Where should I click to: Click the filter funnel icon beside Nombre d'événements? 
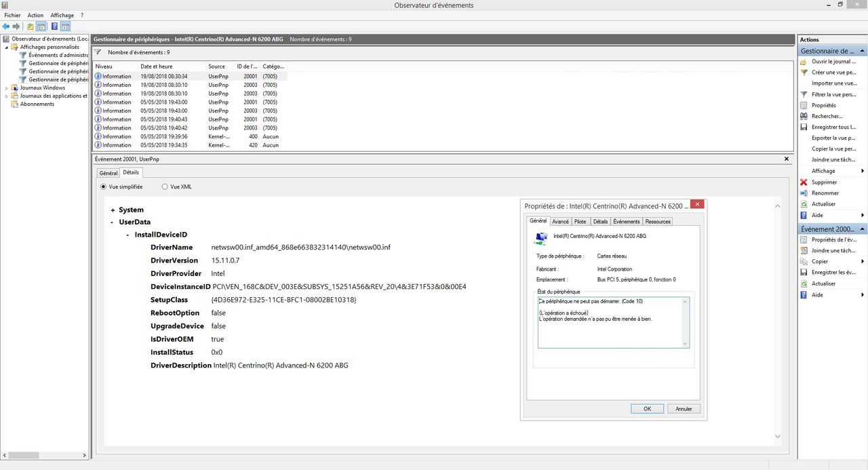[98, 52]
